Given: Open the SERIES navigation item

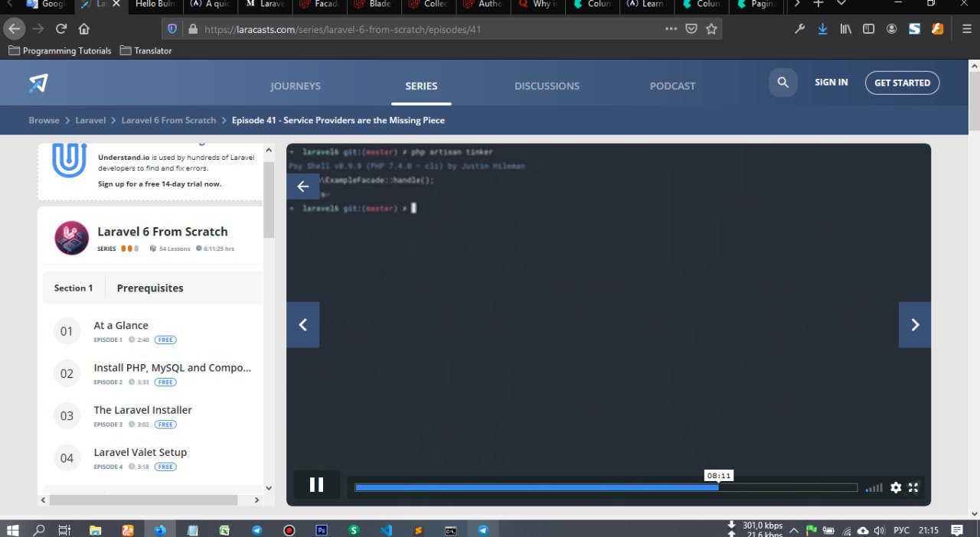Looking at the screenshot, I should [421, 86].
